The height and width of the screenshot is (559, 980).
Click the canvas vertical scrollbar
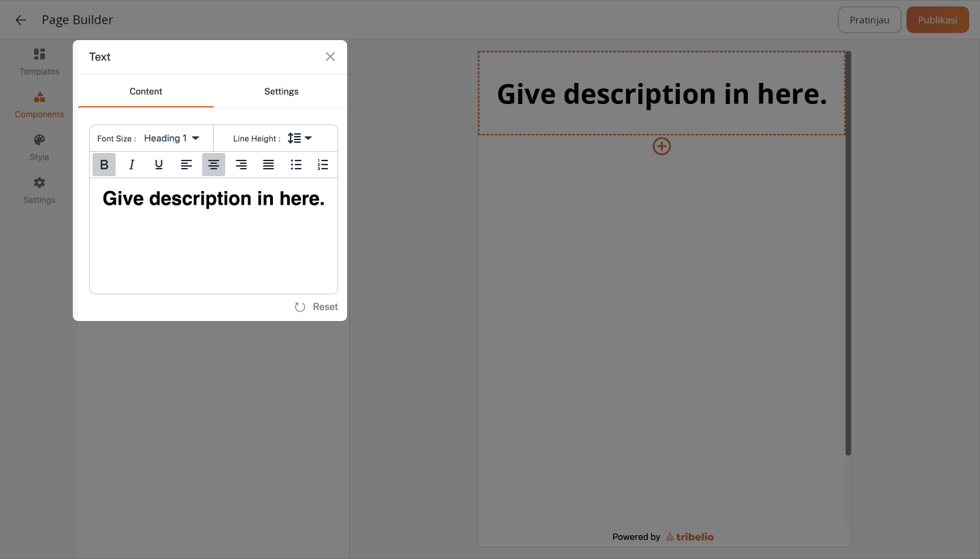coord(848,253)
